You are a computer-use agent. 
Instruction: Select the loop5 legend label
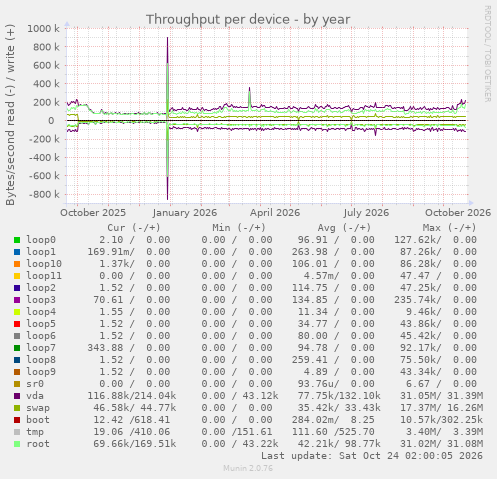(x=41, y=324)
